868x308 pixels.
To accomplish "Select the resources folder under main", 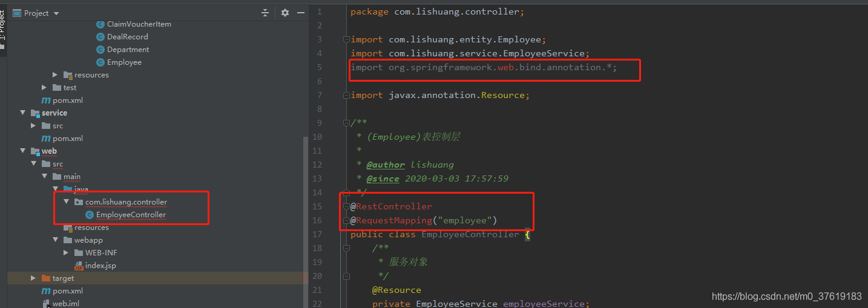I will point(91,228).
